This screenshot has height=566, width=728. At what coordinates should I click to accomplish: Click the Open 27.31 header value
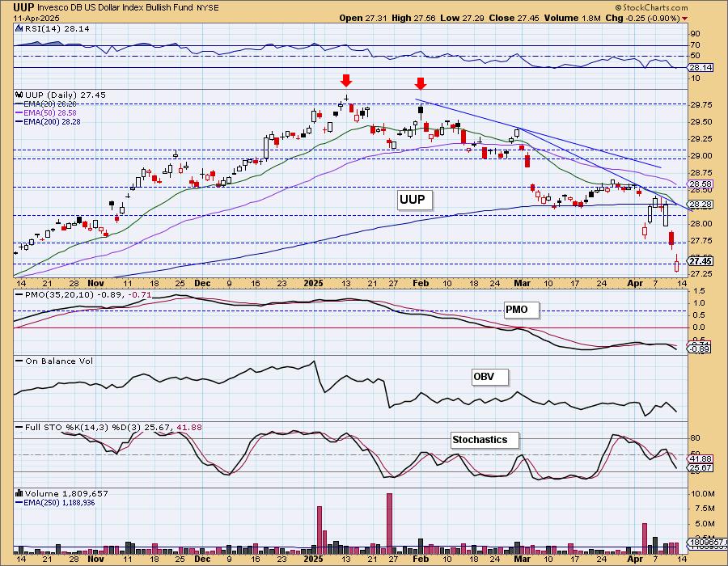tap(363, 18)
